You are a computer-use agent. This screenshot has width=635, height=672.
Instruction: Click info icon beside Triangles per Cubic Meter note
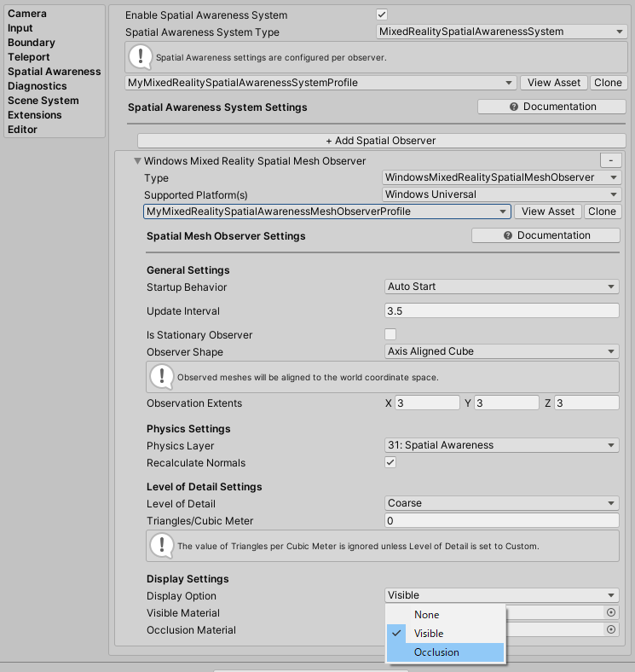[162, 546]
